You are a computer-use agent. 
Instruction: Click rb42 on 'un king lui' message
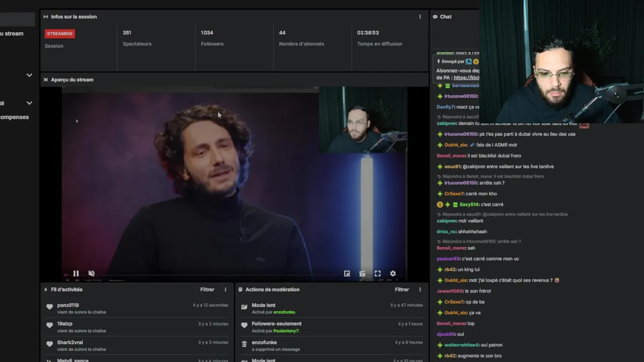click(x=450, y=269)
